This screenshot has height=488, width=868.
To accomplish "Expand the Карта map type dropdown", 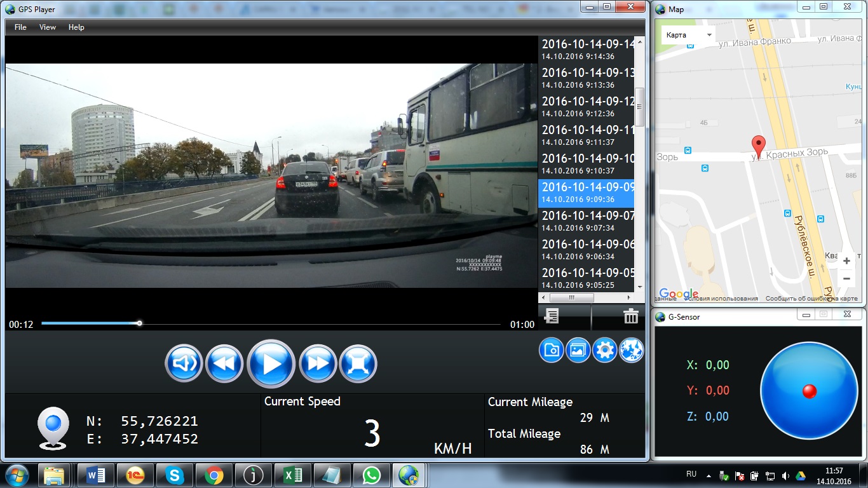I will 689,35.
